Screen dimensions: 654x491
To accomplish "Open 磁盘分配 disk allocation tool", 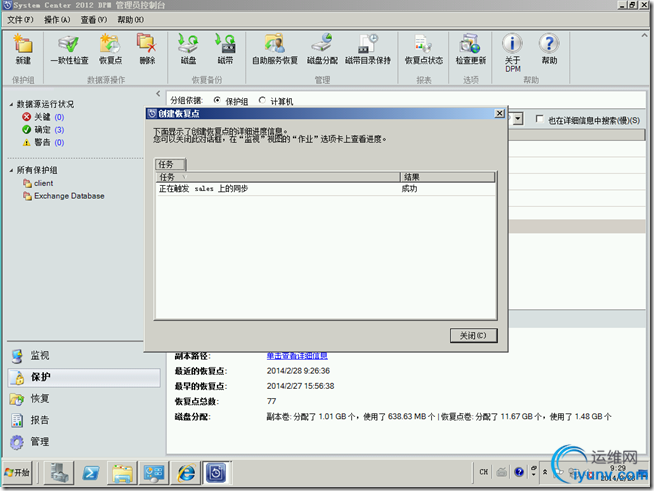I will [x=322, y=49].
